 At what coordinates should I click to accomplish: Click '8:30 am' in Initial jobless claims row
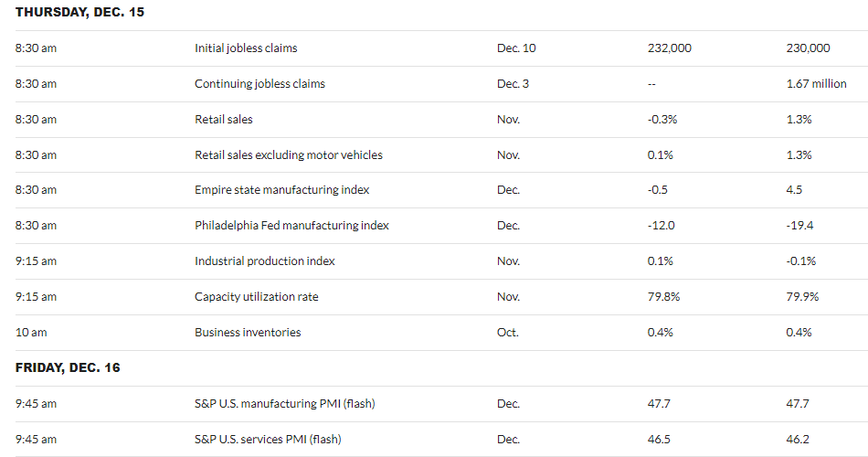pyautogui.click(x=36, y=48)
